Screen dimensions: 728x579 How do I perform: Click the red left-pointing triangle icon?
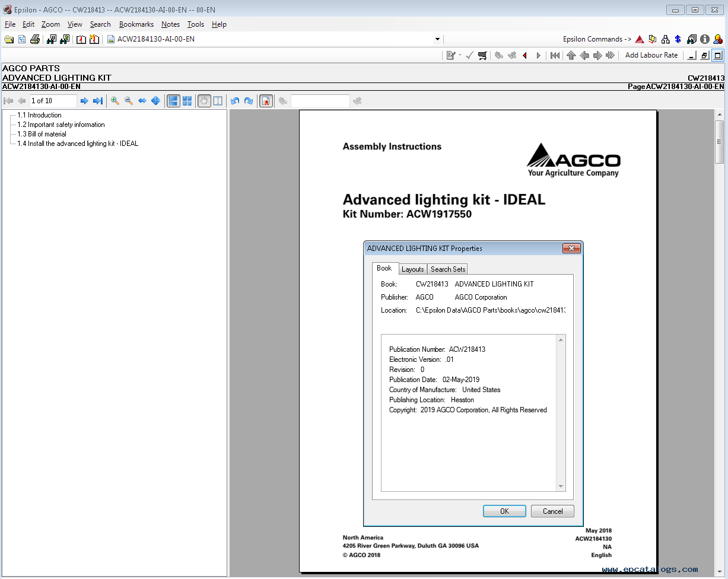(525, 55)
